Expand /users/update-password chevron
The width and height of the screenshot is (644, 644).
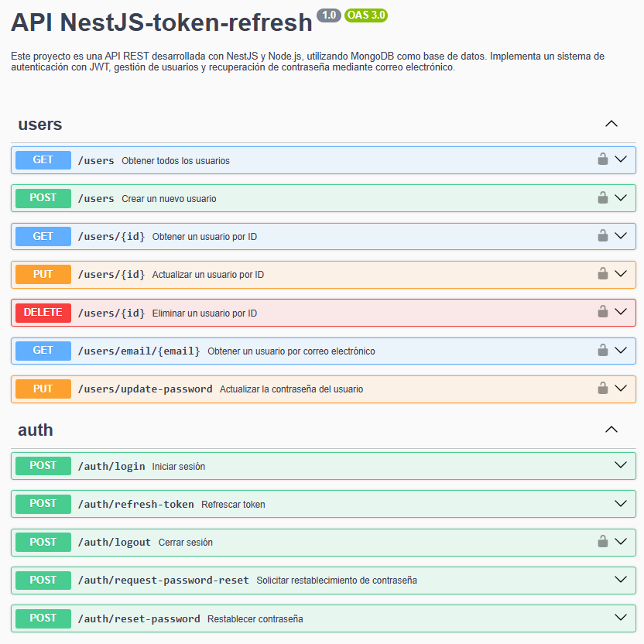pyautogui.click(x=621, y=389)
